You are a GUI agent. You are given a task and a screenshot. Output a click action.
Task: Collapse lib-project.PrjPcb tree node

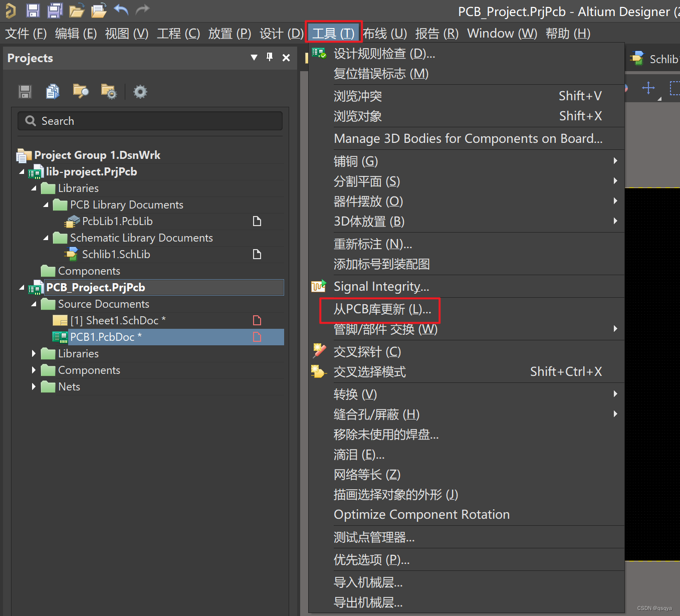[22, 172]
